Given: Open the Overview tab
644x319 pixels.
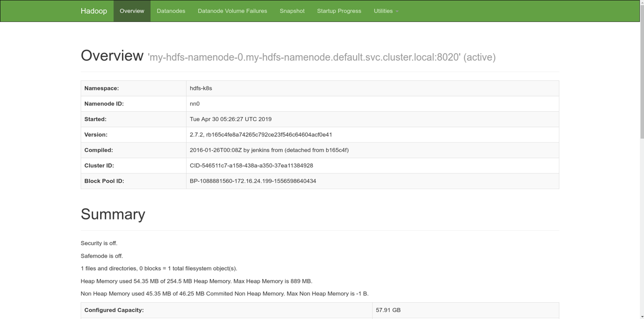Looking at the screenshot, I should tap(132, 11).
